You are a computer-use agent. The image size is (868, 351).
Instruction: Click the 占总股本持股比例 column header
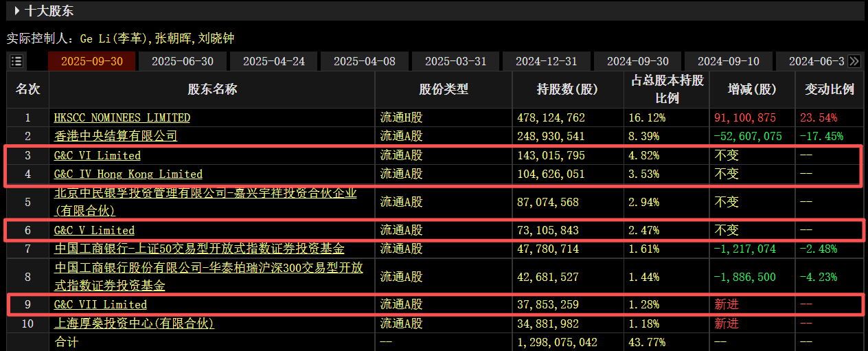click(667, 89)
